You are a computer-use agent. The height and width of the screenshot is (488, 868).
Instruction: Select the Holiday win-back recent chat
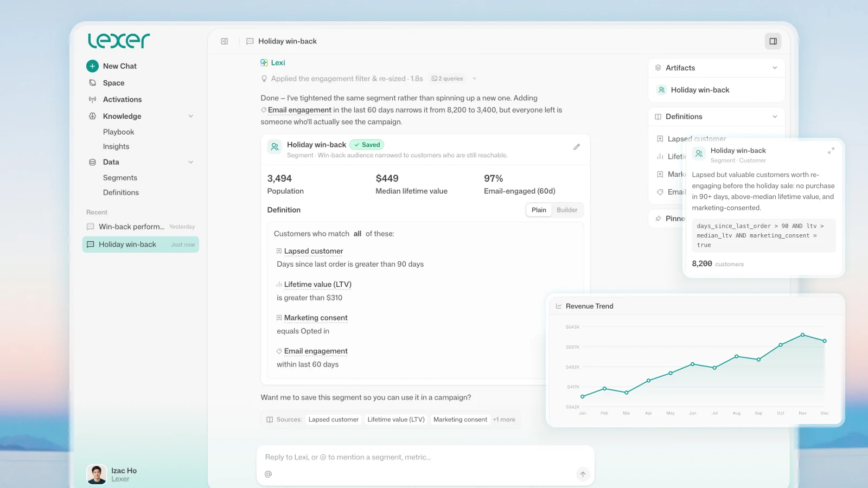pos(141,245)
